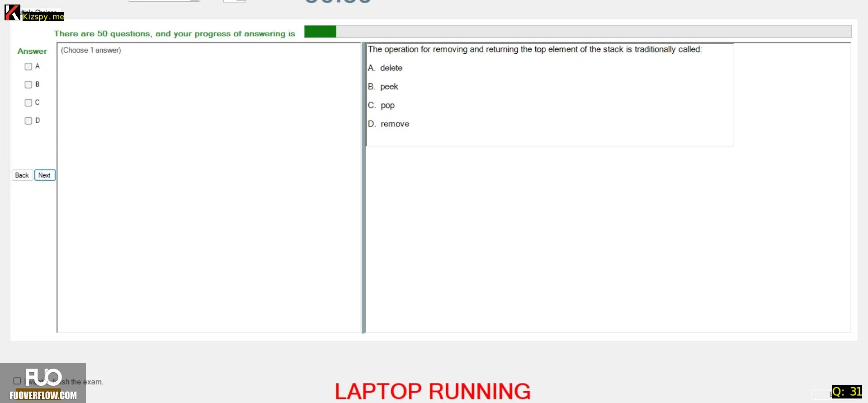Check answer option C checkbox

tap(28, 103)
